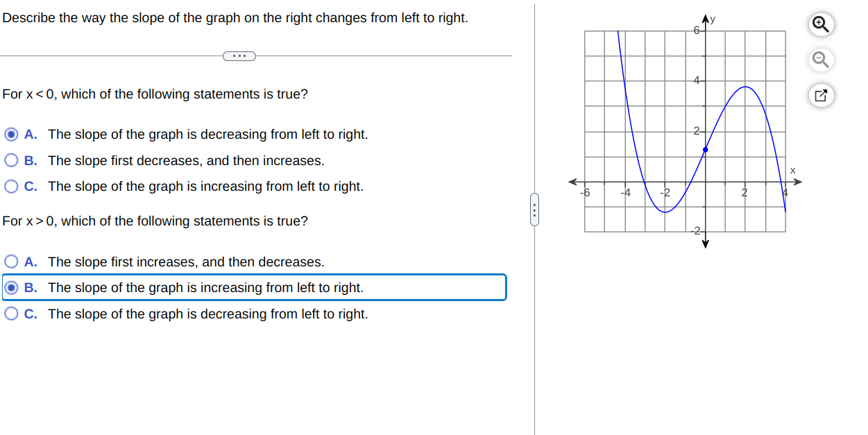The image size is (868, 435).
Task: Select option C for the x>0 question
Action: (11, 314)
